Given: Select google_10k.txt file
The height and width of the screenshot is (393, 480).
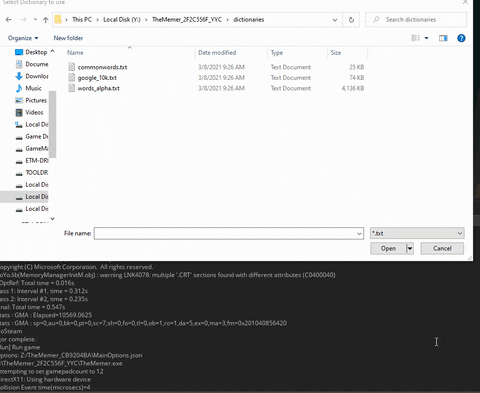Looking at the screenshot, I should coord(97,78).
